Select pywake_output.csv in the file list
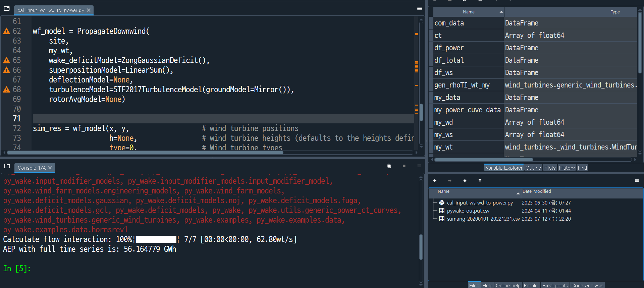Image resolution: width=644 pixels, height=288 pixels. 468,211
